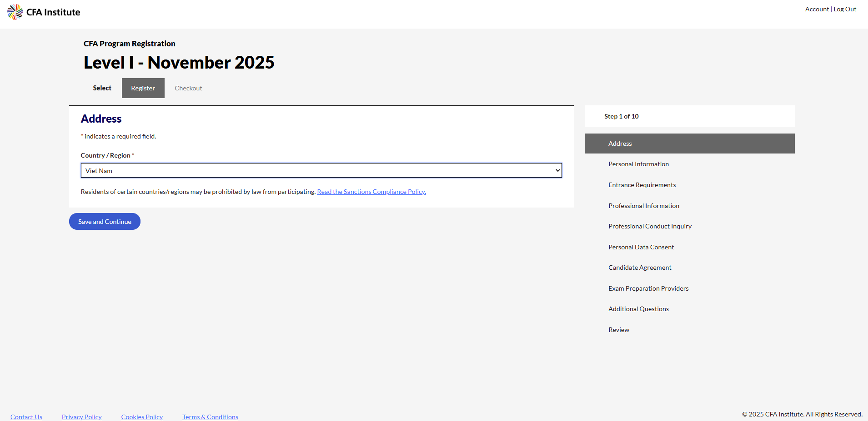The image size is (868, 421).
Task: Select Personal Information step
Action: click(x=638, y=164)
